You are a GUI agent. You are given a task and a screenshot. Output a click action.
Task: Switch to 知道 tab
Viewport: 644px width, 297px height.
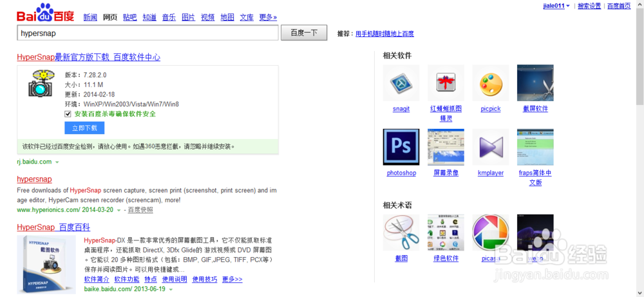pos(149,17)
